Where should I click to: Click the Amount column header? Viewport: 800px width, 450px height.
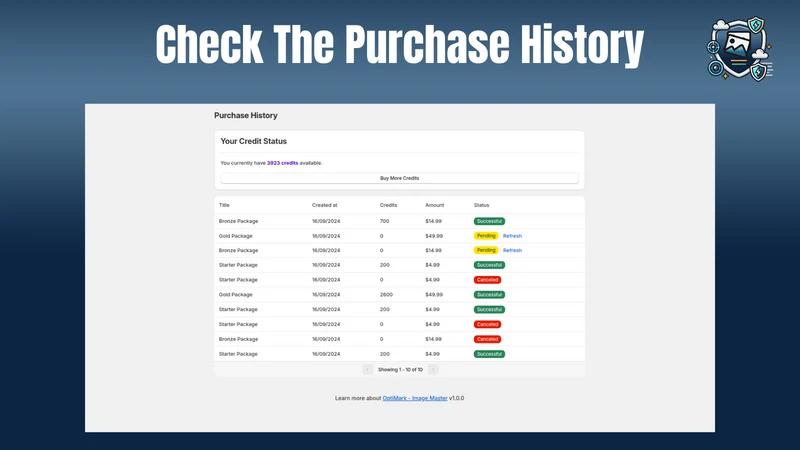[x=435, y=205]
